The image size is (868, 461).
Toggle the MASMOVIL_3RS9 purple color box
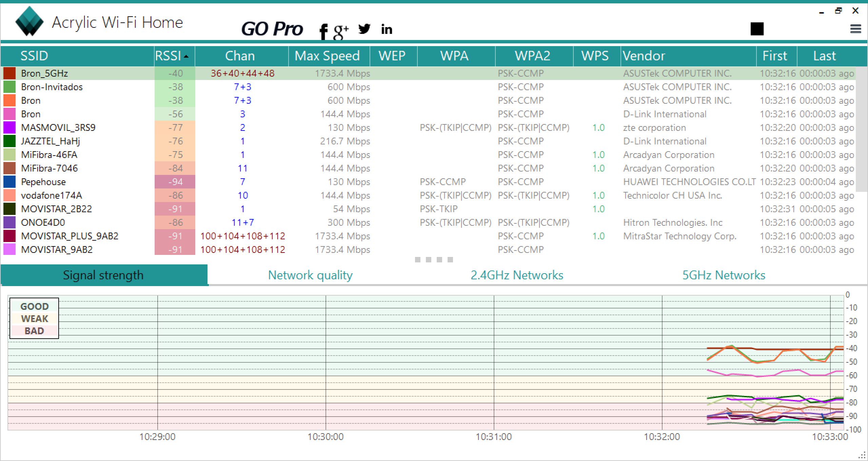[9, 128]
